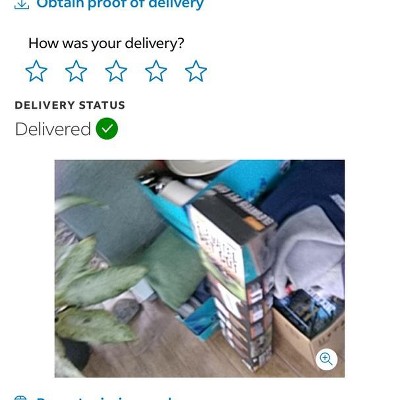The height and width of the screenshot is (400, 400).
Task: Click the How was your delivery question
Action: pyautogui.click(x=106, y=43)
